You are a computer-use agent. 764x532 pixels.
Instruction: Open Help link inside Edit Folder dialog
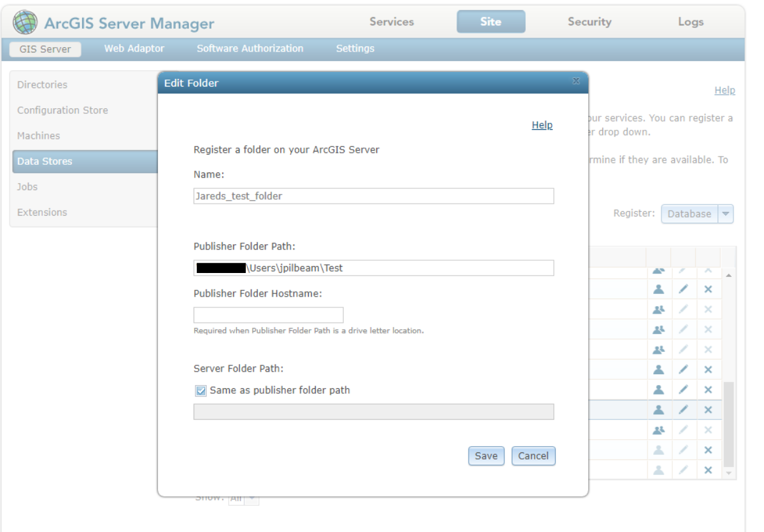(542, 125)
